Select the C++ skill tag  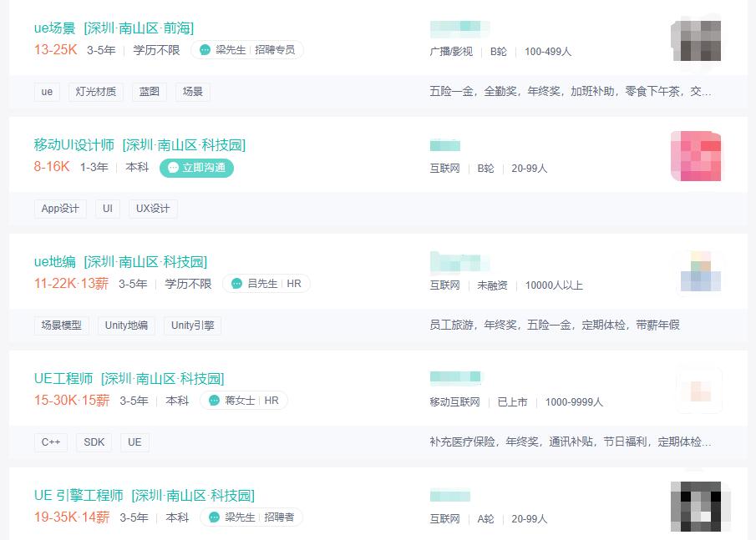(x=51, y=442)
